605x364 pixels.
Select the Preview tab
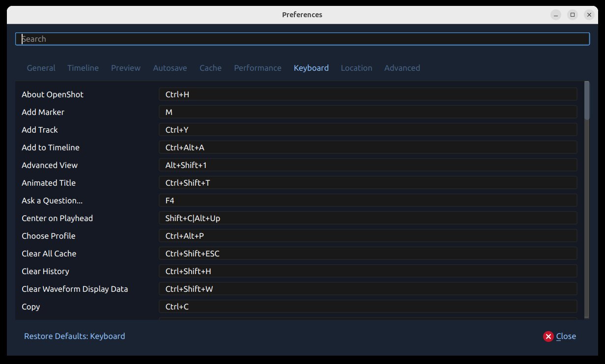(126, 68)
